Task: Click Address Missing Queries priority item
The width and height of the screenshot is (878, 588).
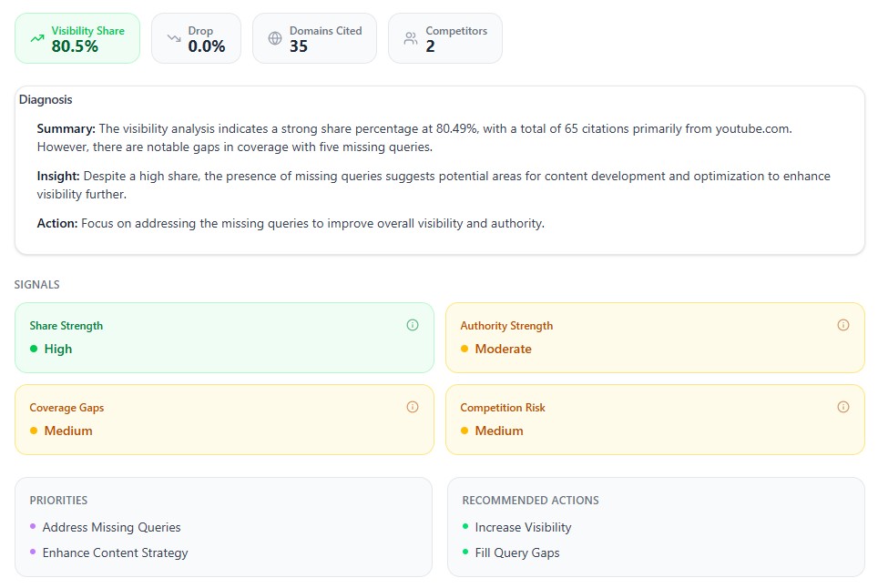Action: pos(111,527)
